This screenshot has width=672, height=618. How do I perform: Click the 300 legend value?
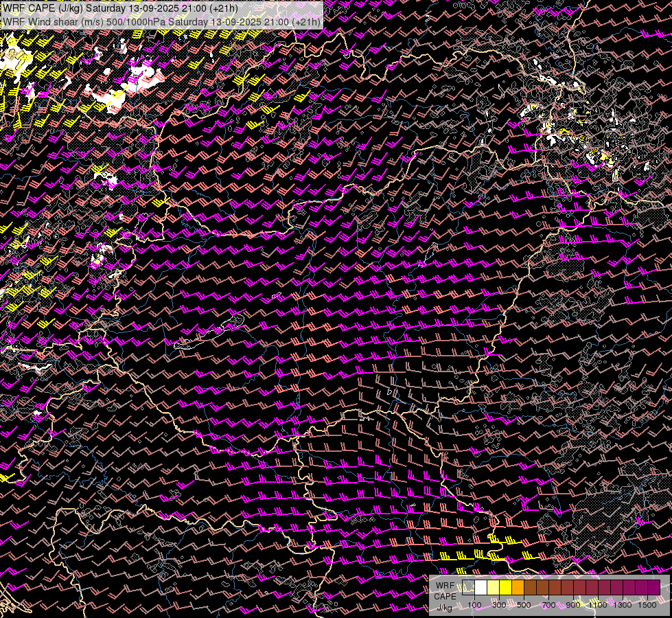(x=499, y=605)
